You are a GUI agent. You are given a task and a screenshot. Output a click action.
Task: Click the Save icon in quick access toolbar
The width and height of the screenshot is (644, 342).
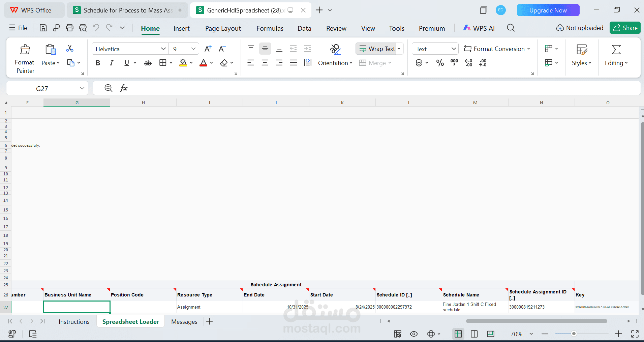(x=43, y=28)
